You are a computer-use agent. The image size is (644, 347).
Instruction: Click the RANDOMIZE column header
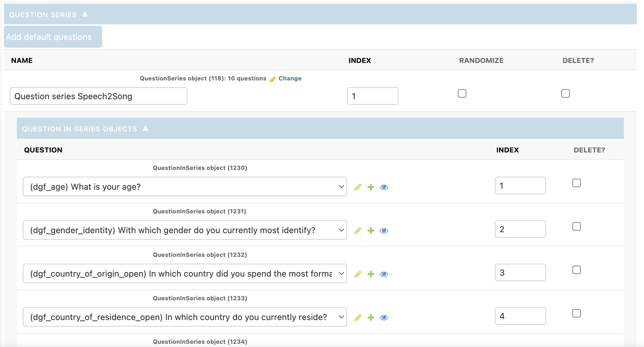point(481,61)
